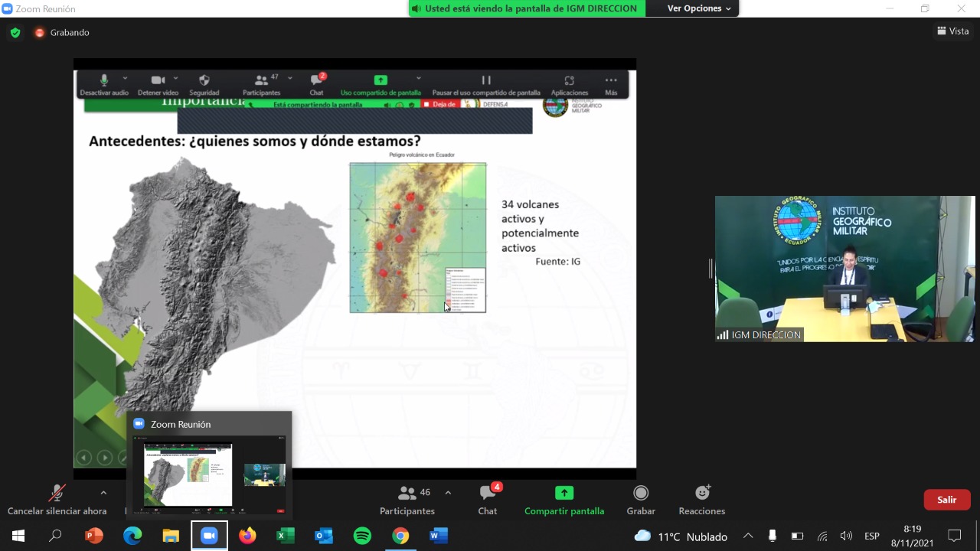Open the Reacciones menu
980x551 pixels.
tap(701, 500)
